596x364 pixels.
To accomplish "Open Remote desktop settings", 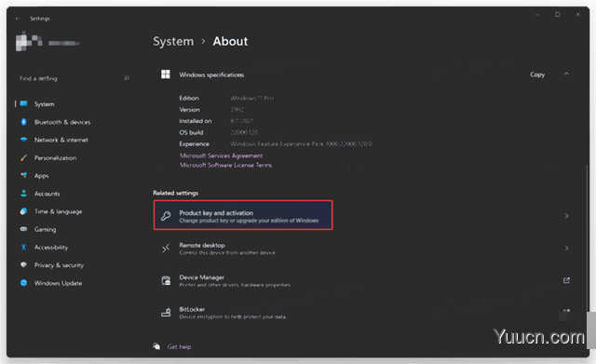I will click(x=366, y=249).
